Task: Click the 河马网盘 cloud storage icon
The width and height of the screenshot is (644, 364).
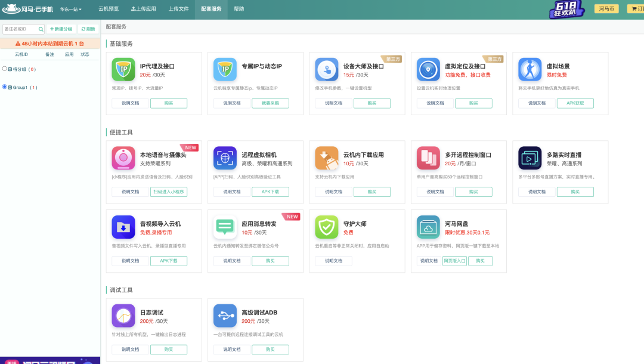Action: pos(428,227)
